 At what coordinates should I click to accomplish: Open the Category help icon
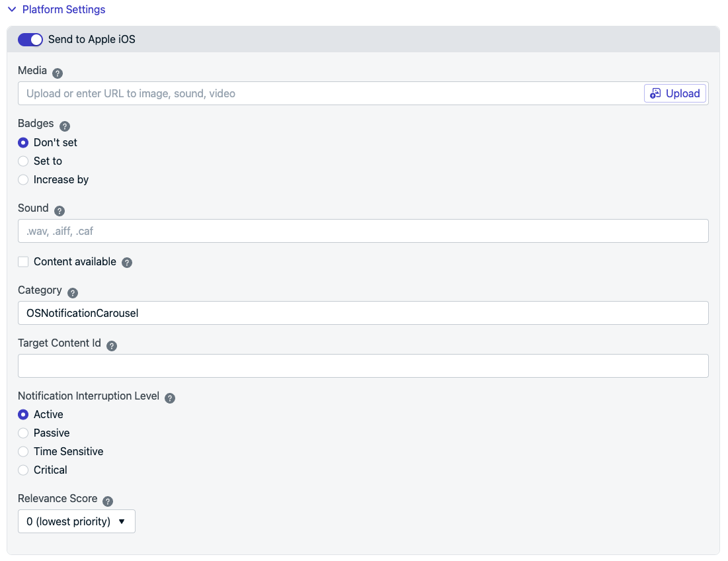pos(73,293)
